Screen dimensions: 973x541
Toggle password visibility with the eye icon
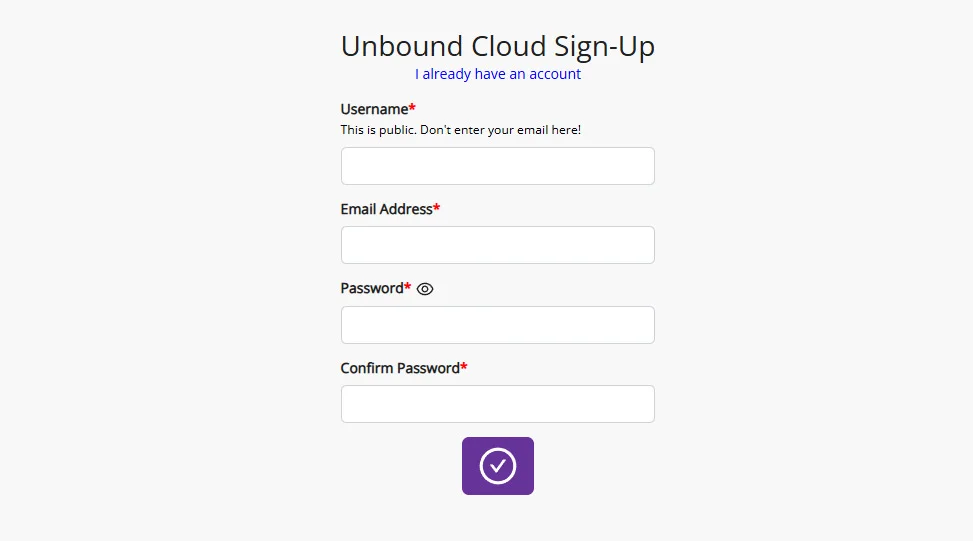point(425,289)
